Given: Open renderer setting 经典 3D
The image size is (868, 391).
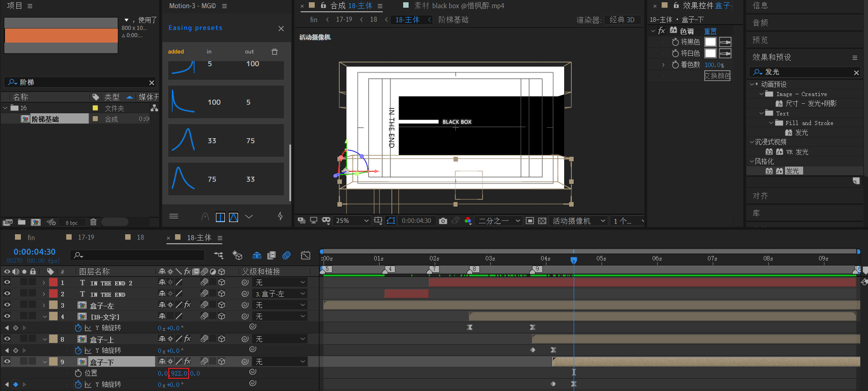Looking at the screenshot, I should (622, 19).
